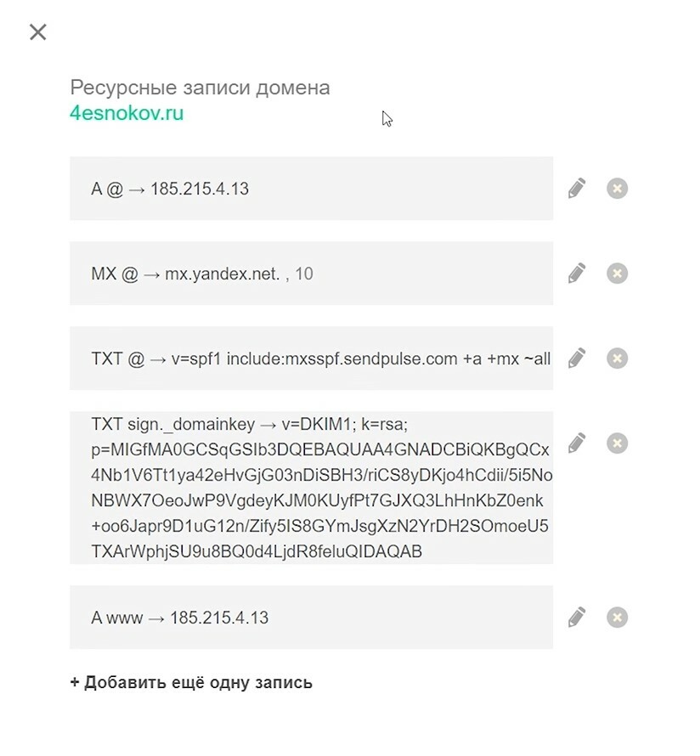The width and height of the screenshot is (700, 756).
Task: Select the A www record row text
Action: (179, 618)
